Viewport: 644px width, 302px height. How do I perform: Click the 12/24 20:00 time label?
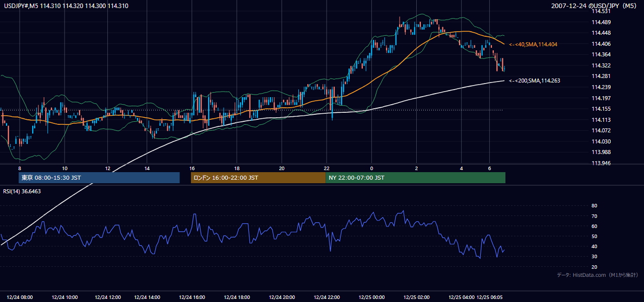tap(282, 297)
